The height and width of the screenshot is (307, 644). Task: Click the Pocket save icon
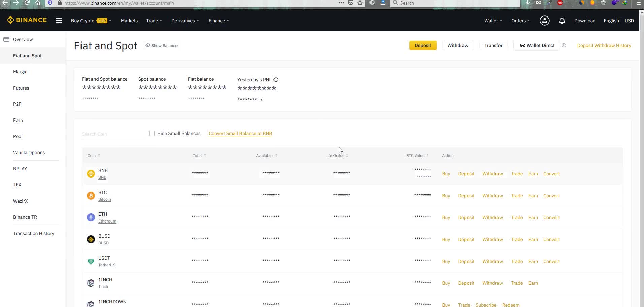coord(351,3)
